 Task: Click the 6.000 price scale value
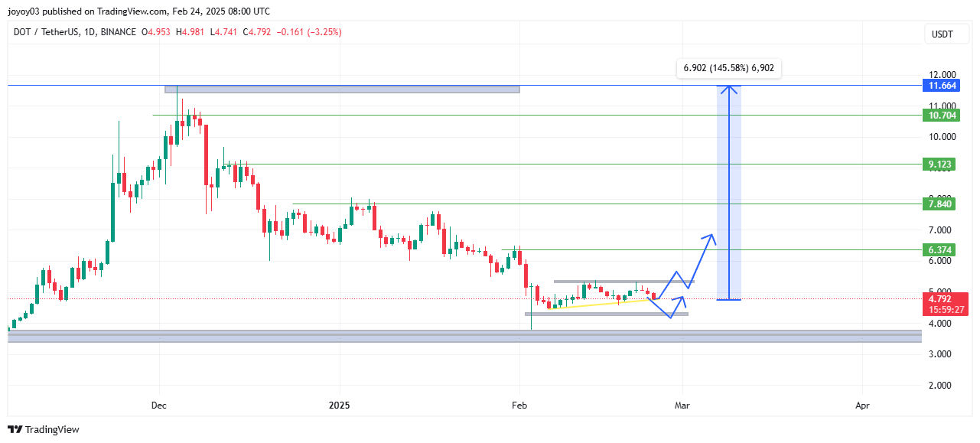[942, 261]
